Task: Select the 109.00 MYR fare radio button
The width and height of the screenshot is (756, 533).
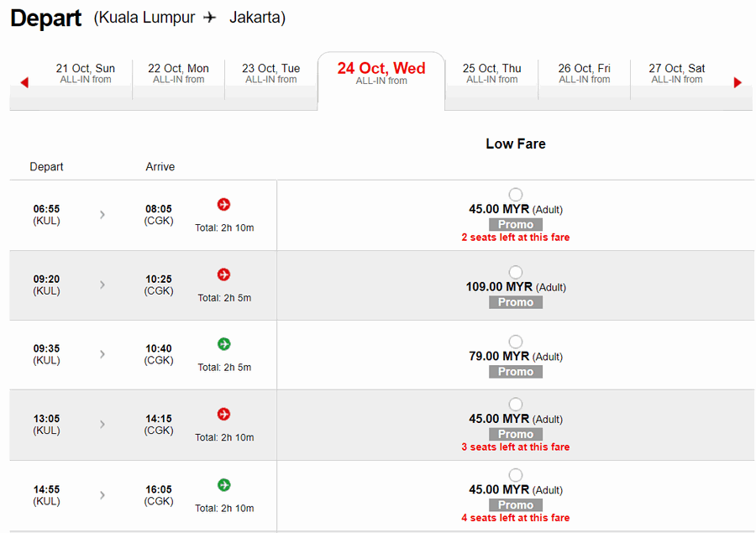Action: coord(516,272)
